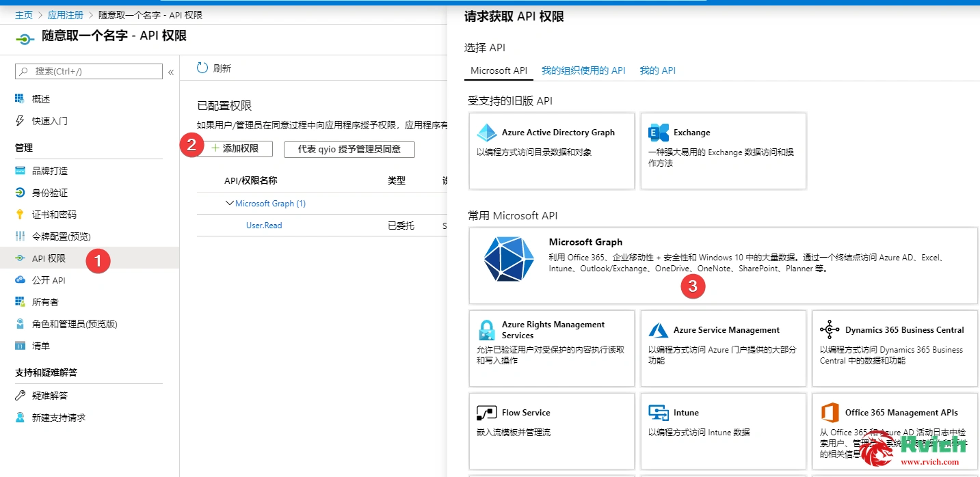980x477 pixels.
Task: Click the Azure Service Management icon
Action: click(659, 330)
